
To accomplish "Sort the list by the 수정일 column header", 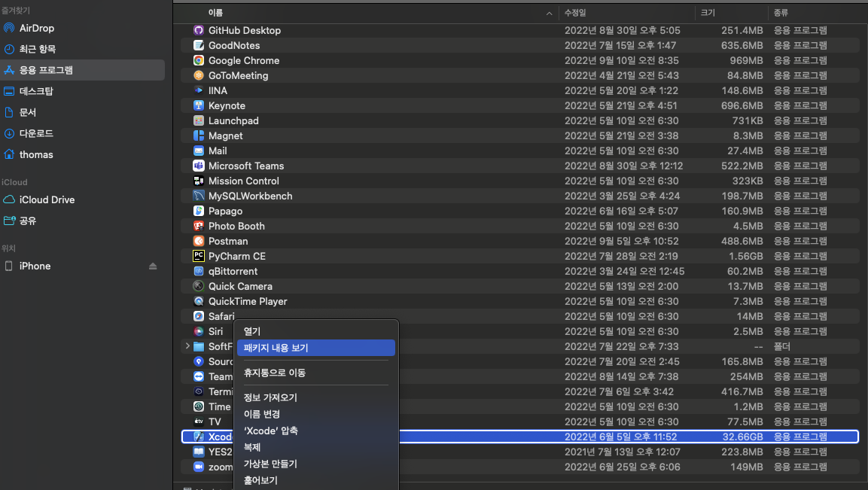I will click(575, 13).
